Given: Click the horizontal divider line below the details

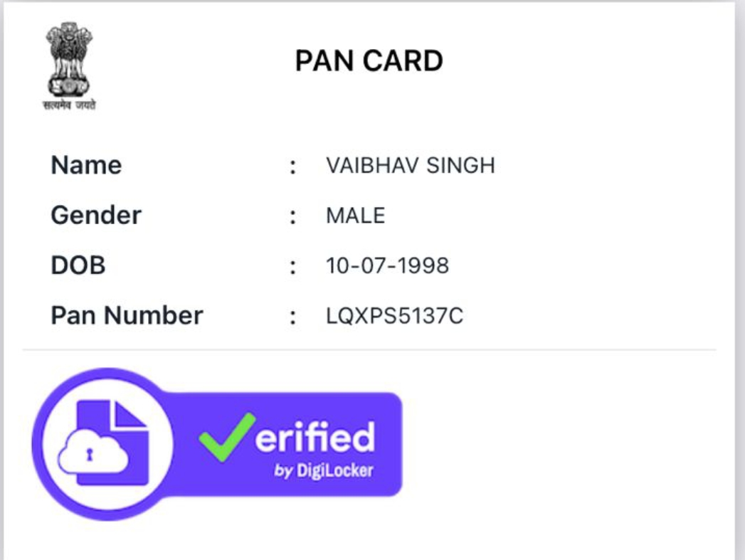Looking at the screenshot, I should (369, 350).
